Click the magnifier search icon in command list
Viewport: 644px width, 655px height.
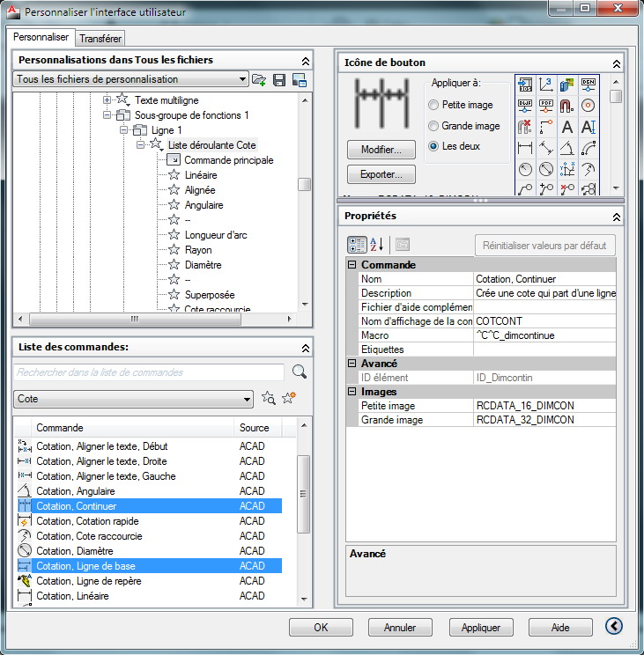point(299,372)
